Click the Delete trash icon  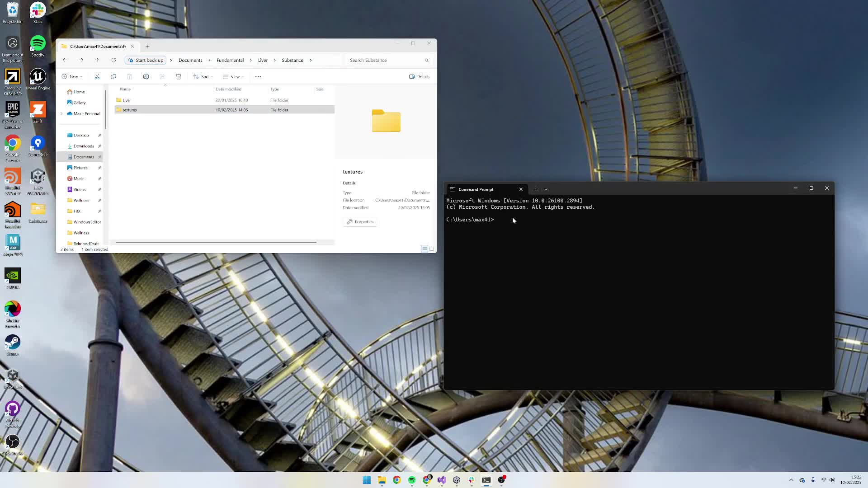pyautogui.click(x=179, y=77)
